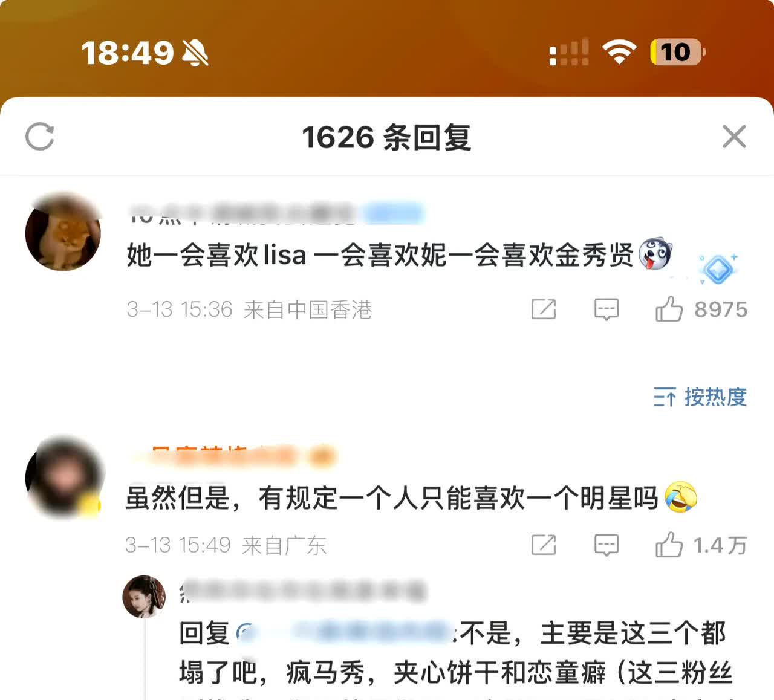Tap the blue diamond badge icon
774x700 pixels.
pos(718,269)
